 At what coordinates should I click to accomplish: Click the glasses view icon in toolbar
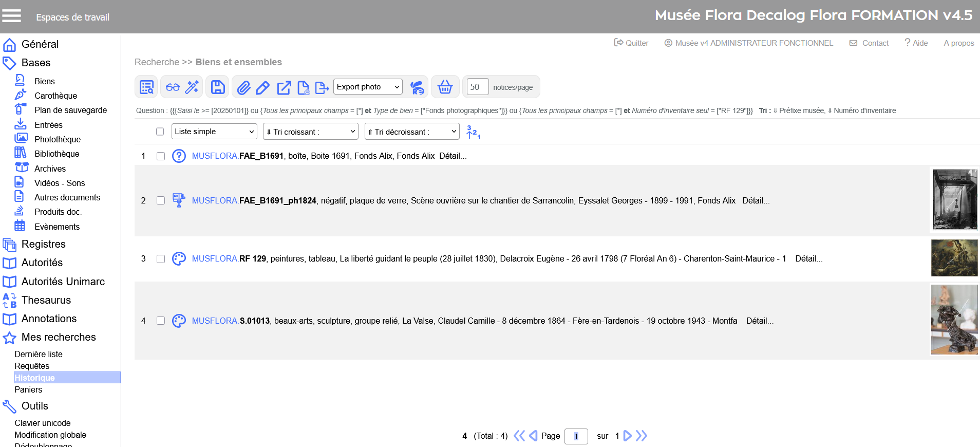click(x=173, y=87)
